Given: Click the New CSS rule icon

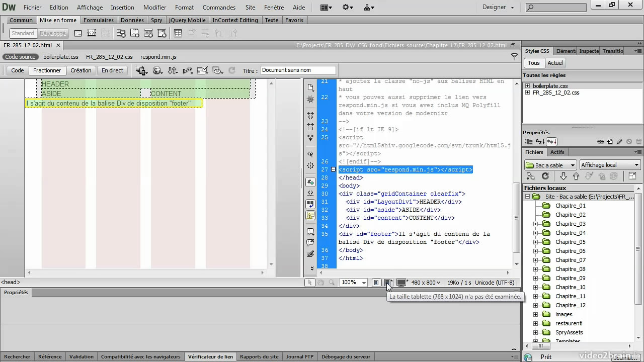Looking at the screenshot, I should click(x=610, y=142).
